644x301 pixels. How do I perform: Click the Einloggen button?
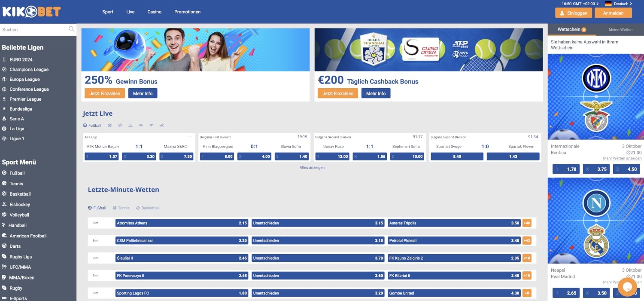[x=574, y=13]
